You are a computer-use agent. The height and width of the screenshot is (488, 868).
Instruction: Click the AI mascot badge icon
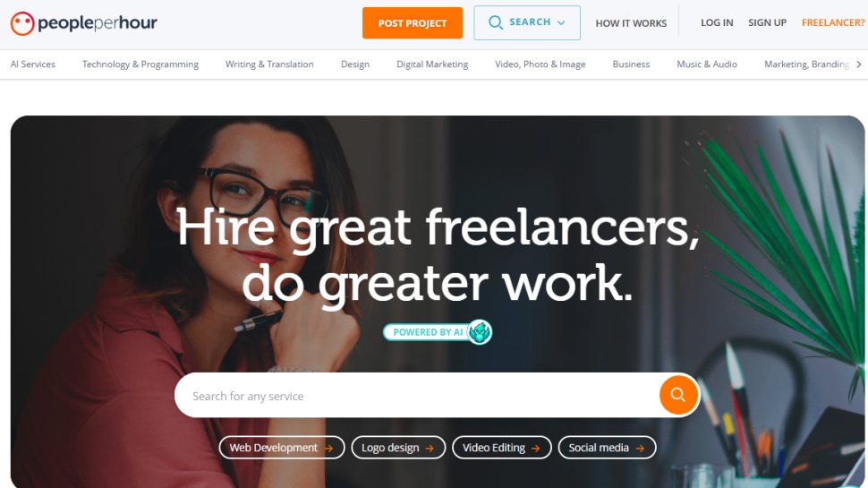pyautogui.click(x=480, y=332)
